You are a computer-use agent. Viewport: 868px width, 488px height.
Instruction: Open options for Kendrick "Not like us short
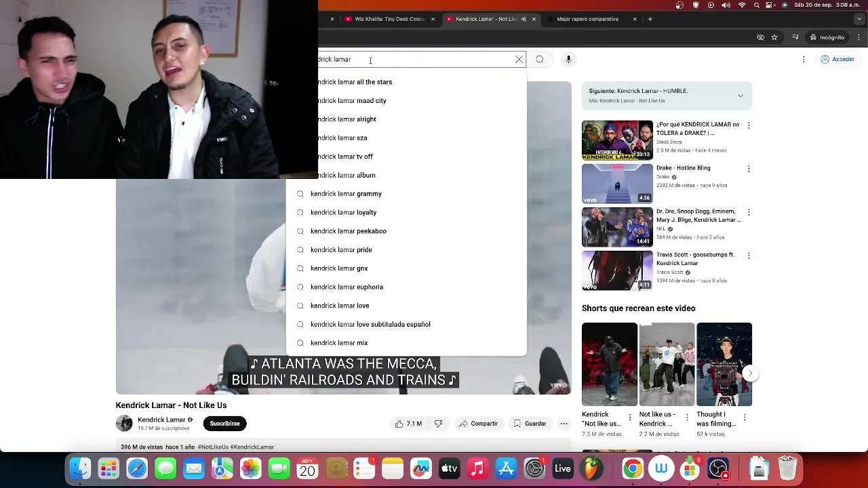(629, 418)
